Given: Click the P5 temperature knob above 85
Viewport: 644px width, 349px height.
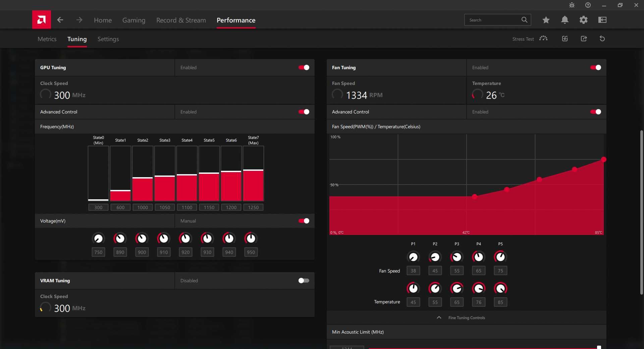Looking at the screenshot, I should coord(500,288).
